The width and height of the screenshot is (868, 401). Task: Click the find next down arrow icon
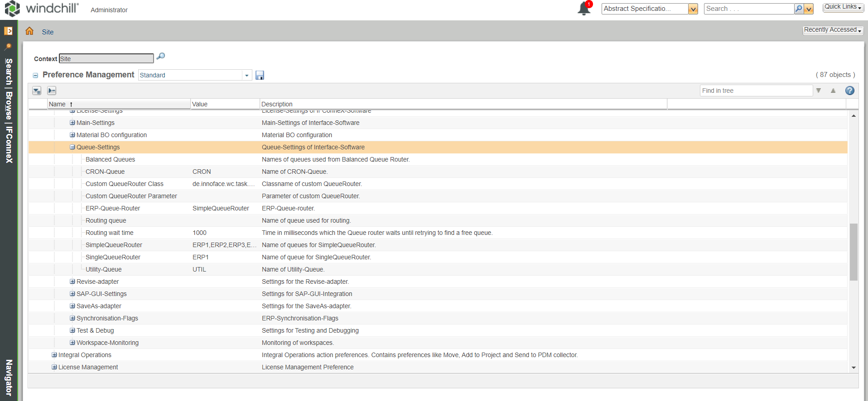tap(819, 91)
